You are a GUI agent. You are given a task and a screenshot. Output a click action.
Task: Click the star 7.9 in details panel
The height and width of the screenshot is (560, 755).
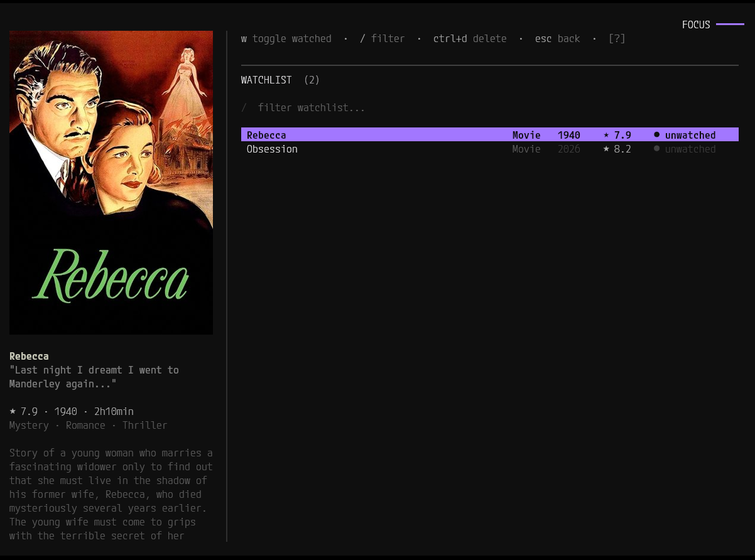point(23,412)
